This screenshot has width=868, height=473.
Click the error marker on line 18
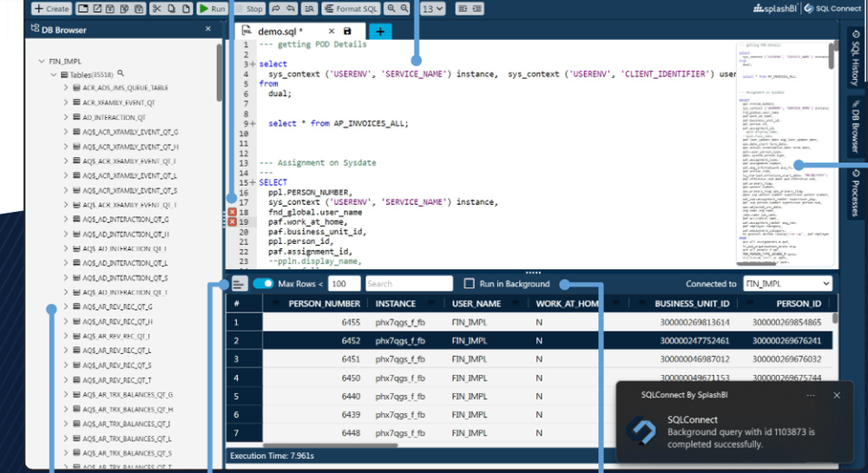pyautogui.click(x=233, y=212)
